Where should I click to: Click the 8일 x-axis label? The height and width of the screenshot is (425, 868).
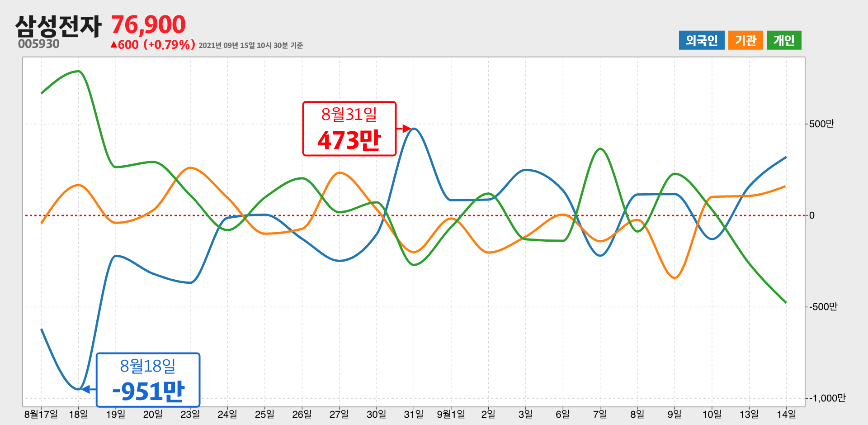pyautogui.click(x=637, y=414)
